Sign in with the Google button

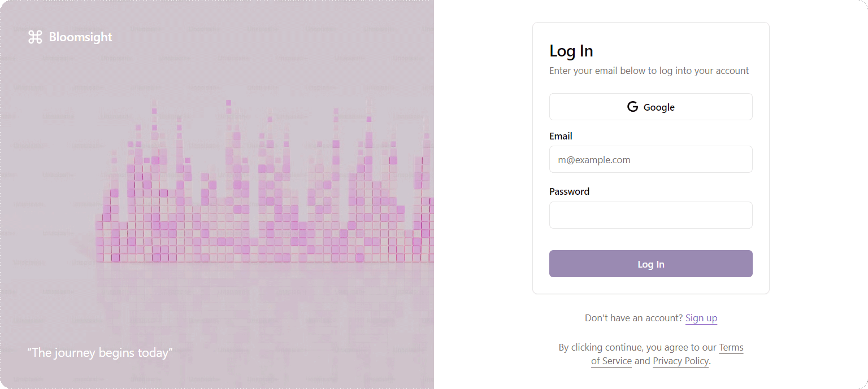651,107
